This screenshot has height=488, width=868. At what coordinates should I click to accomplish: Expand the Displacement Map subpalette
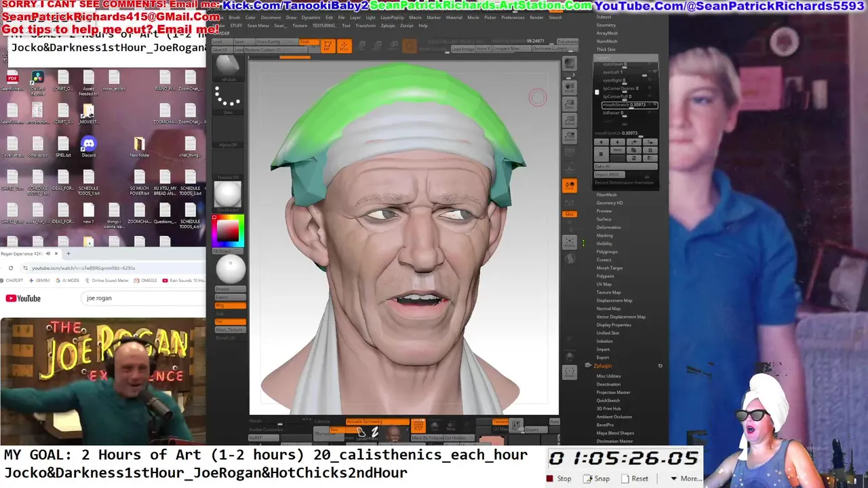pyautogui.click(x=614, y=300)
